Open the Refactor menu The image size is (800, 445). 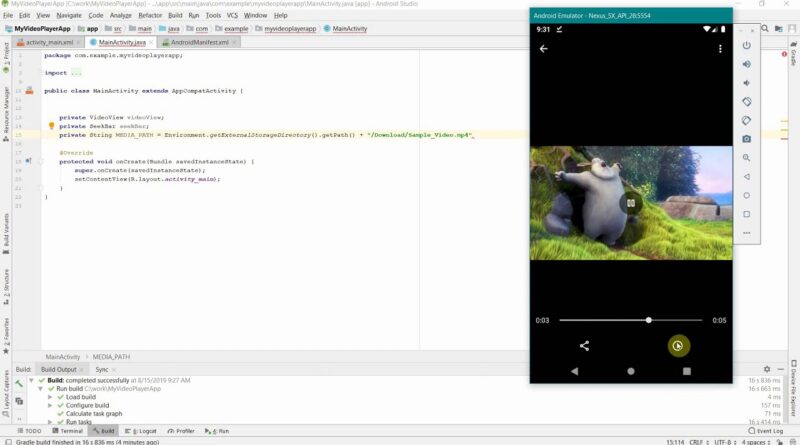[150, 15]
